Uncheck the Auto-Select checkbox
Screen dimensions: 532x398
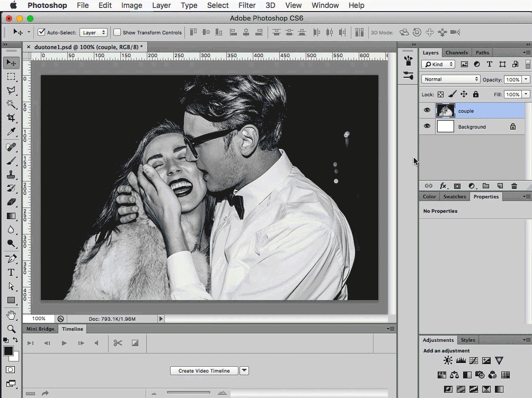tap(41, 32)
